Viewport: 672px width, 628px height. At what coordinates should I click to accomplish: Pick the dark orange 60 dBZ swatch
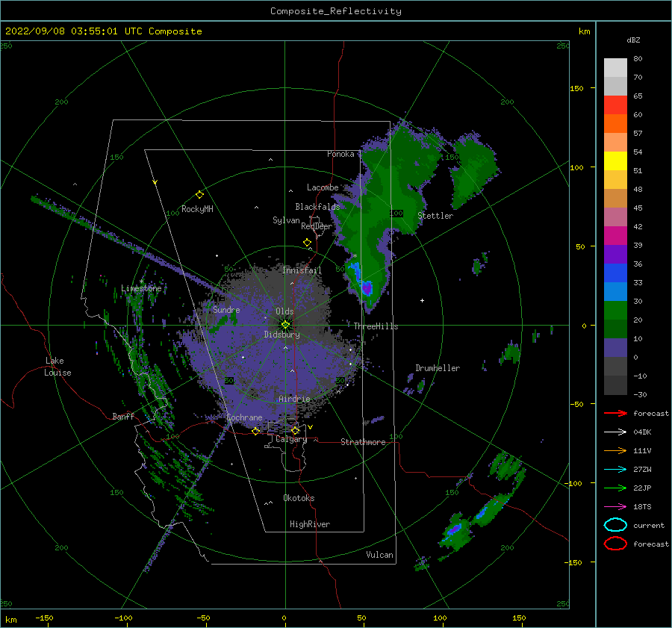click(615, 123)
